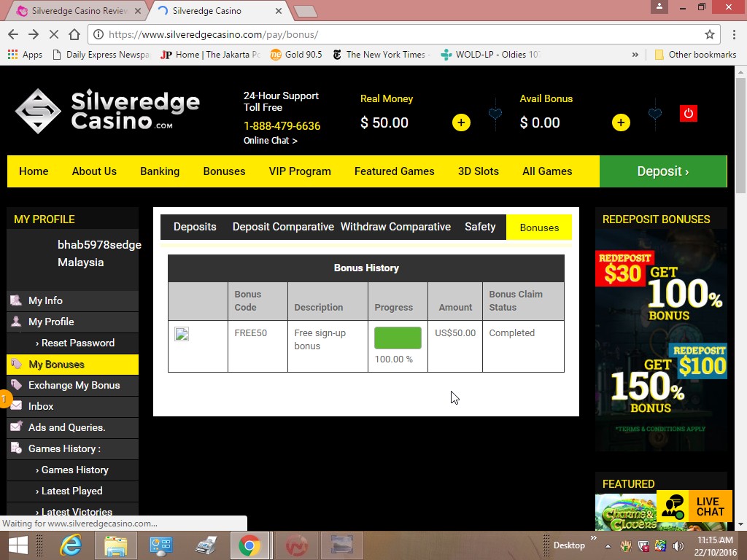The height and width of the screenshot is (560, 747).
Task: Open the VIP Program menu item
Action: (300, 171)
